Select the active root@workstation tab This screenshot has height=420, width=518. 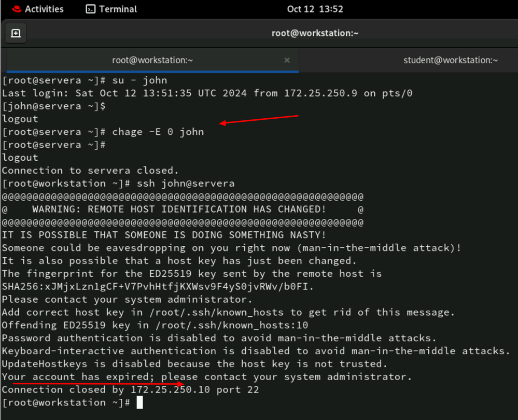(152, 60)
